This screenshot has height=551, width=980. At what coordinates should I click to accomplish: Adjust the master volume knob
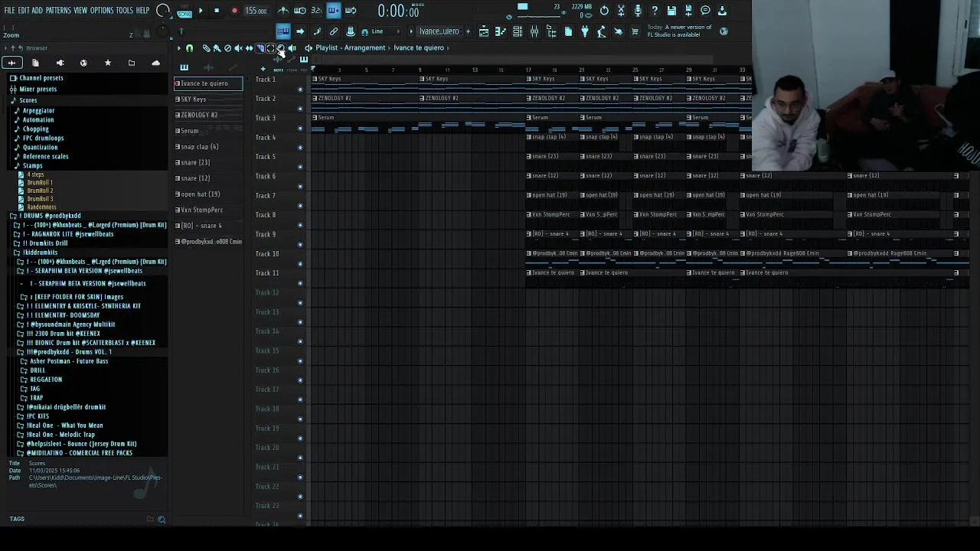pos(162,11)
